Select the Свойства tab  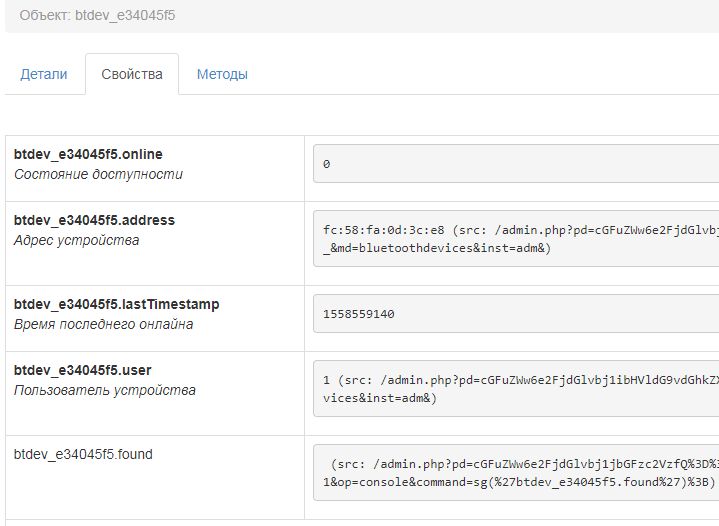[132, 74]
